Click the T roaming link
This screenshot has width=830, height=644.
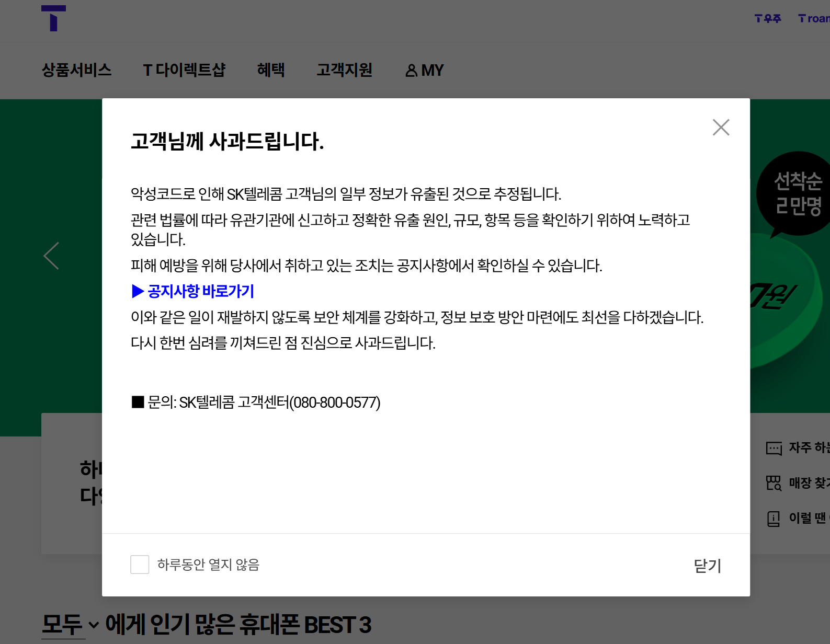coord(814,19)
